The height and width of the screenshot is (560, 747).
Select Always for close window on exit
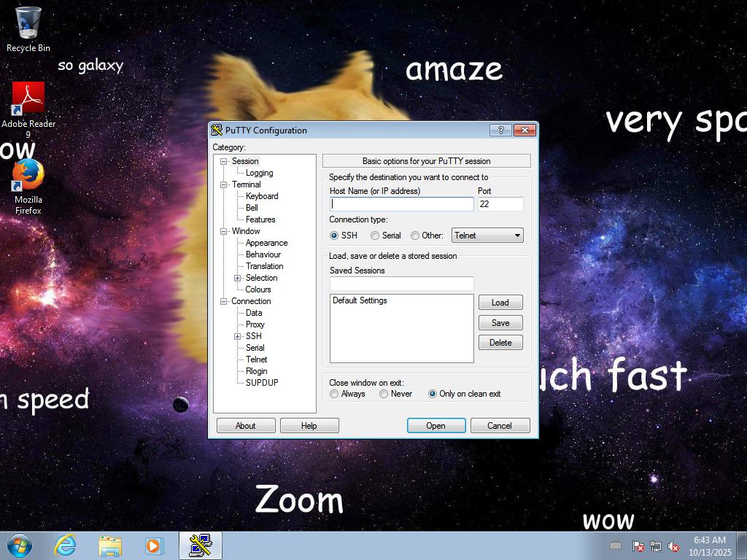coord(334,394)
